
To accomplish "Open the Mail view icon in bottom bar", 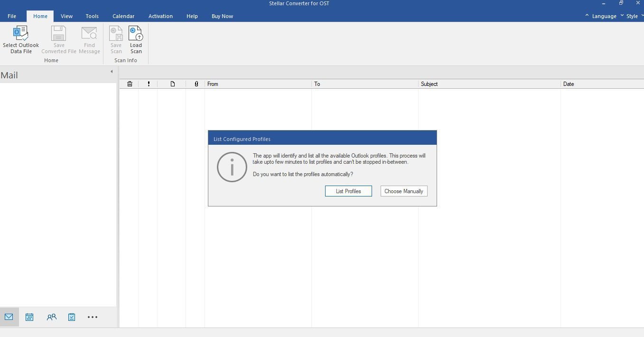I will (9, 317).
